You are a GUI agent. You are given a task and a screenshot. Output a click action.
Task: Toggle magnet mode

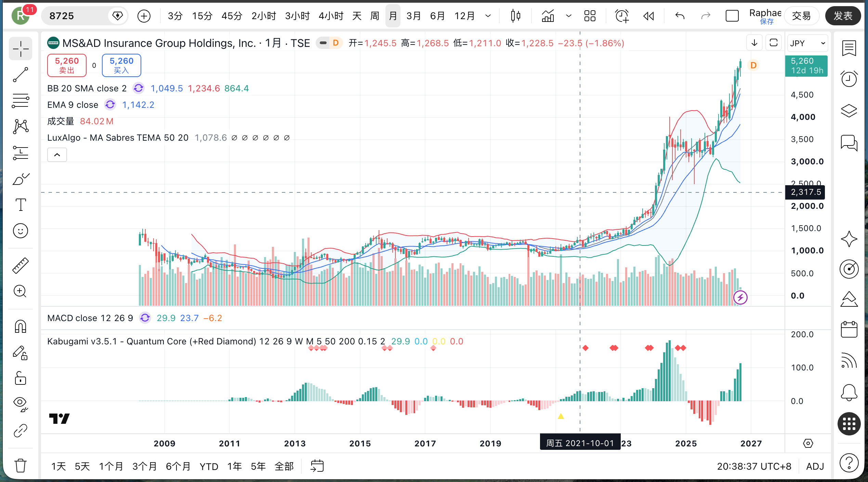pos(21,326)
